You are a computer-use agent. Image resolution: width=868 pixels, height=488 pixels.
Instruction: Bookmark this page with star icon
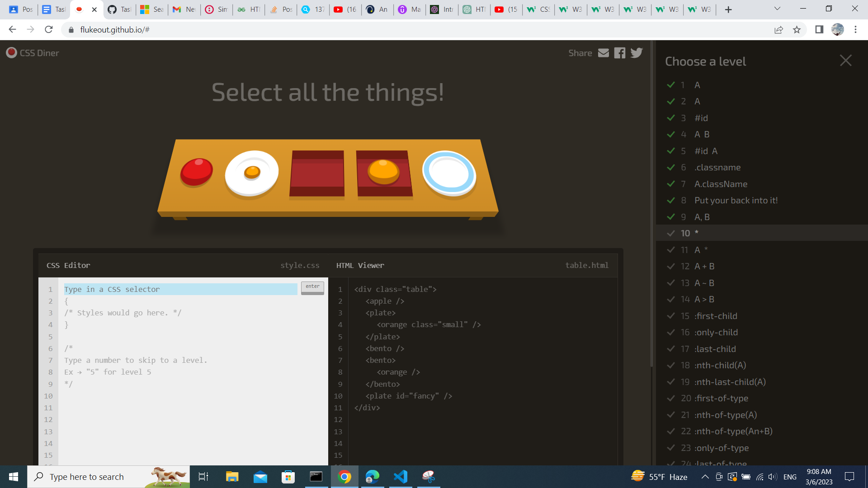point(797,30)
